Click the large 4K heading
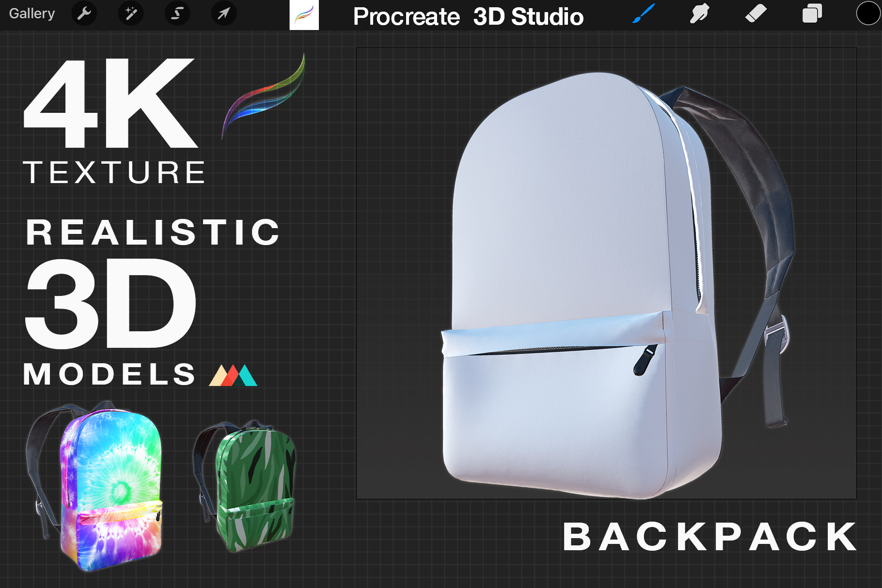Image resolution: width=882 pixels, height=588 pixels. coord(110,103)
